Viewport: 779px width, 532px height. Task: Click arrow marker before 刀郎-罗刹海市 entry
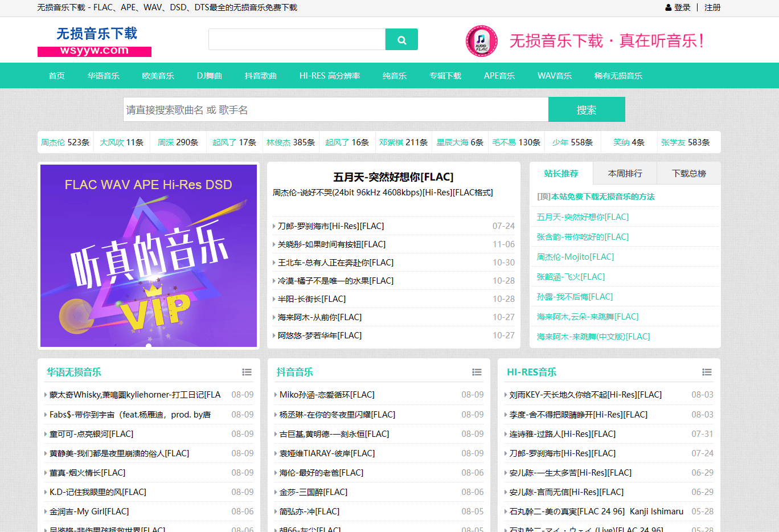click(274, 226)
